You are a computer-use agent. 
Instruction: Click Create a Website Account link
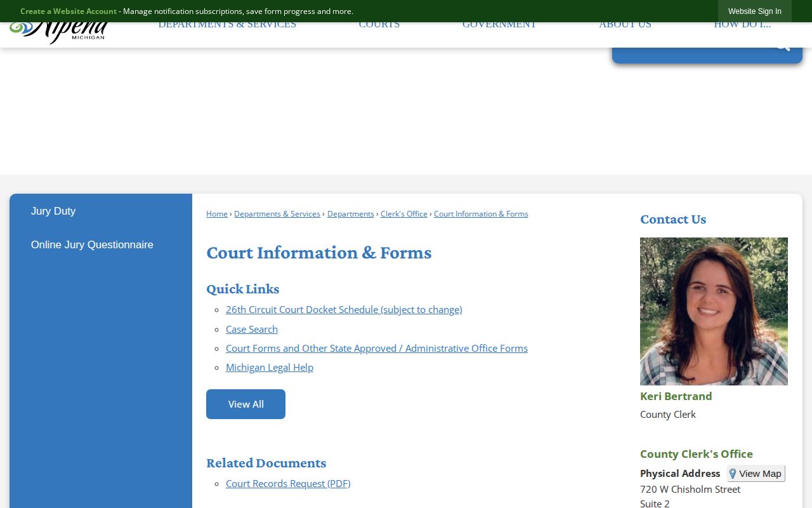69,11
